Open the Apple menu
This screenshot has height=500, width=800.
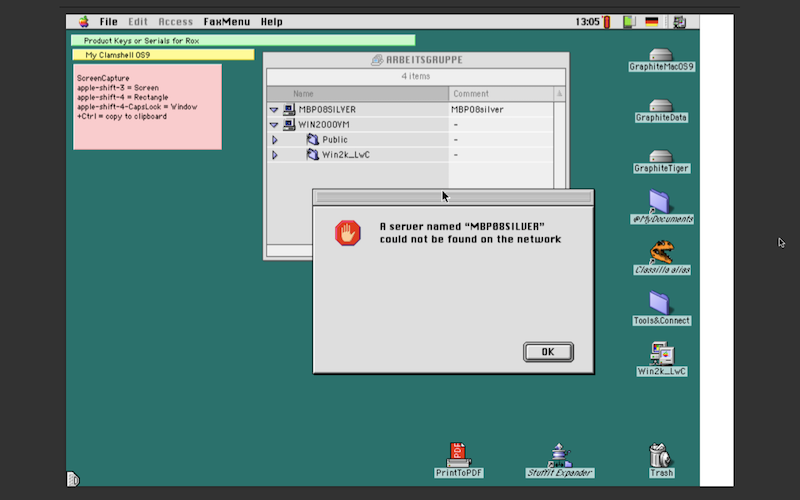pyautogui.click(x=84, y=21)
